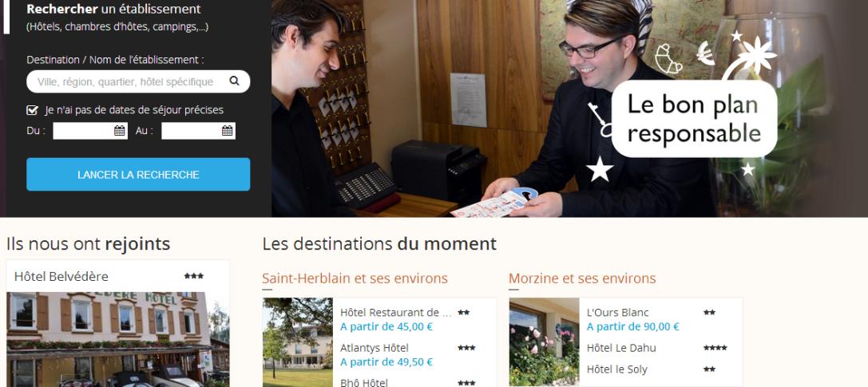Uncheck 'Je n'ai pas de dates de séjour précises'
The height and width of the screenshot is (387, 868).
pyautogui.click(x=32, y=110)
